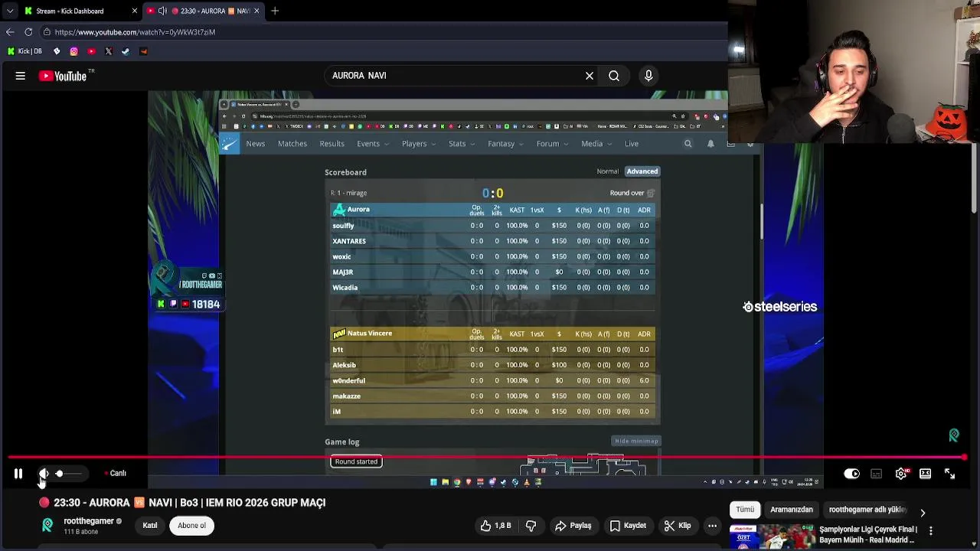This screenshot has width=980, height=551.
Task: Toggle subtitles in the player controls
Action: click(877, 474)
